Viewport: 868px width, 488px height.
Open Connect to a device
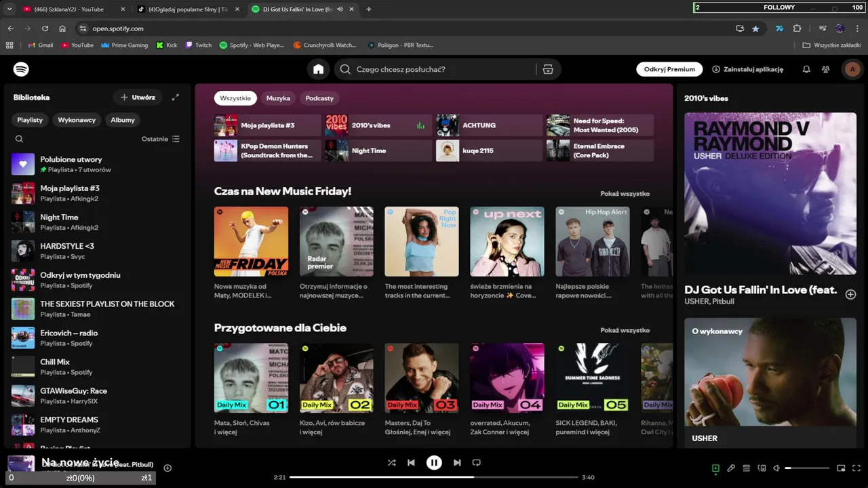762,468
